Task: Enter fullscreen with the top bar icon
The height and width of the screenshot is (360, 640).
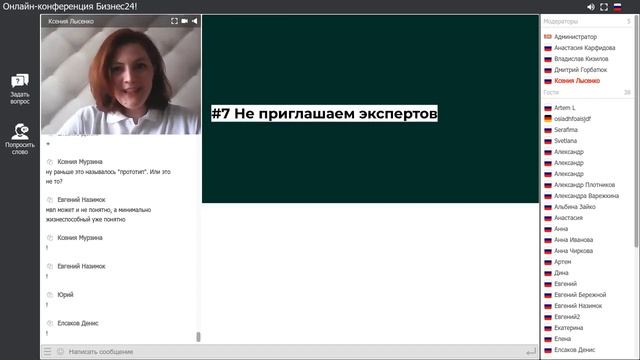Action: pos(604,7)
